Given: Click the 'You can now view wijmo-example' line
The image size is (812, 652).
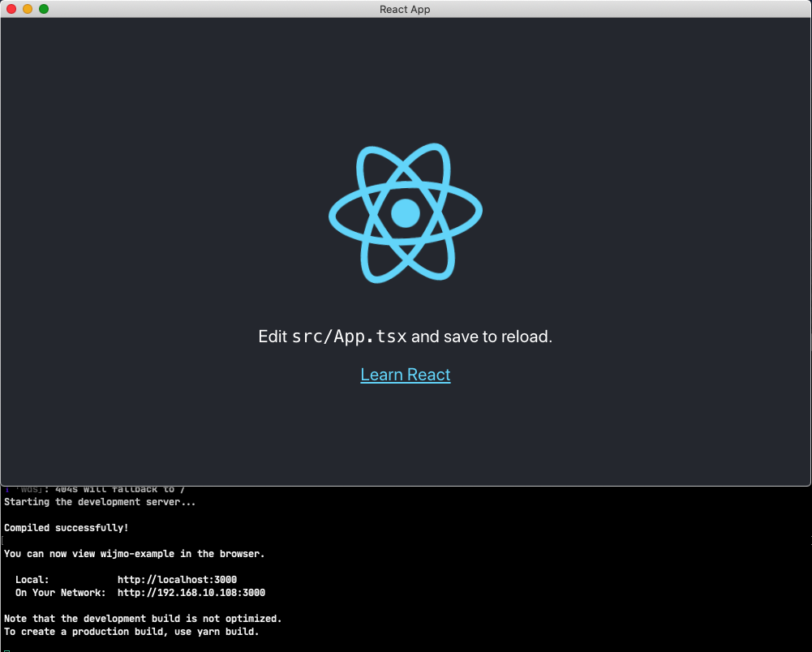Looking at the screenshot, I should (x=135, y=554).
